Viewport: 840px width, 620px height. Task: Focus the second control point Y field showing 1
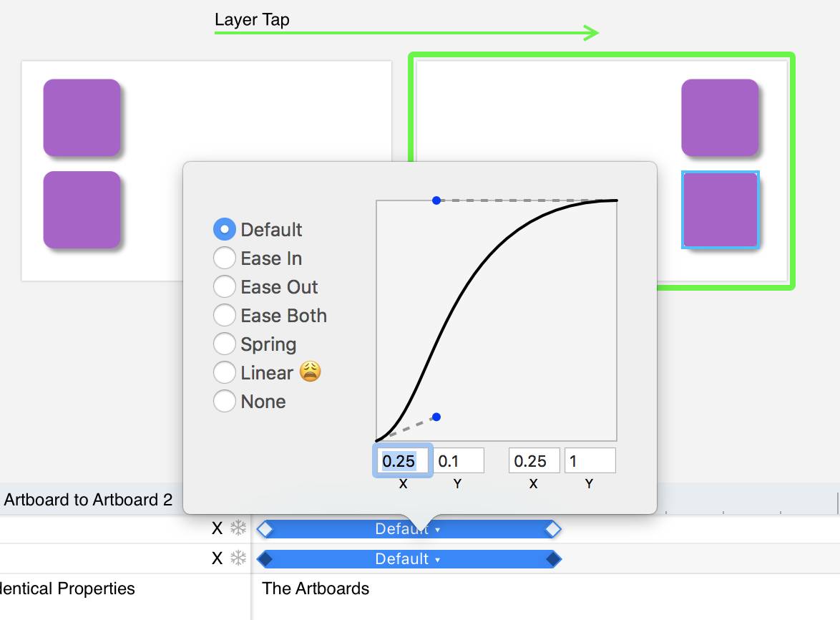pyautogui.click(x=590, y=461)
